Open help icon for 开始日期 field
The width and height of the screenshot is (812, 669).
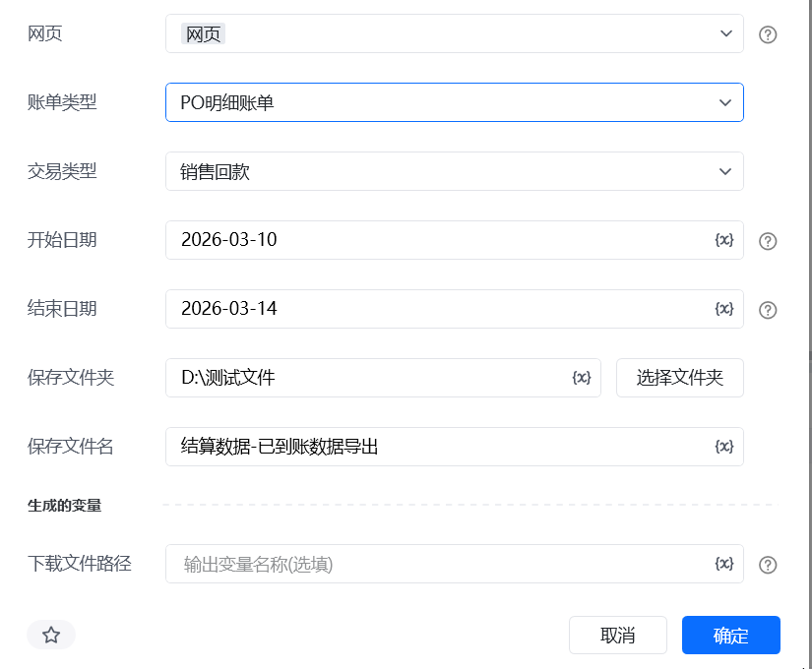pyautogui.click(x=768, y=241)
